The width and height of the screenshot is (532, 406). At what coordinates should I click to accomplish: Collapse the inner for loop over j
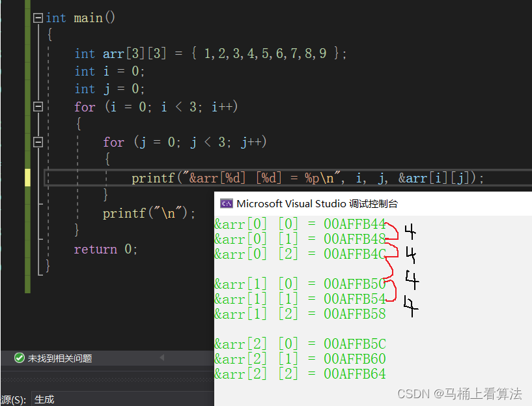pos(38,142)
